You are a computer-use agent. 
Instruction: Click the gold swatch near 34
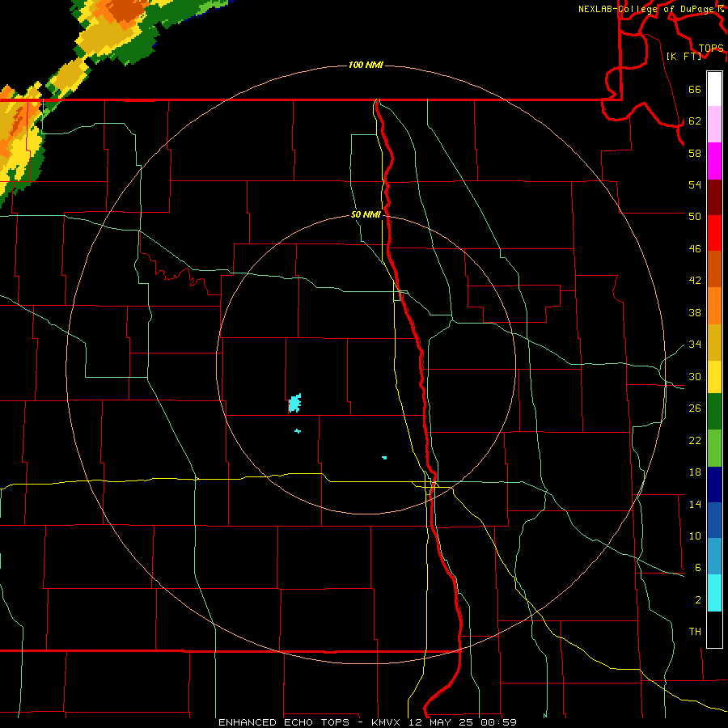pyautogui.click(x=714, y=342)
